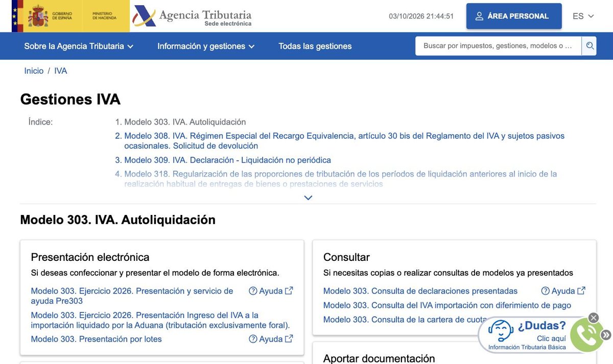This screenshot has width=613, height=364.
Task: Focus the search by impuestos field
Action: (x=498, y=46)
